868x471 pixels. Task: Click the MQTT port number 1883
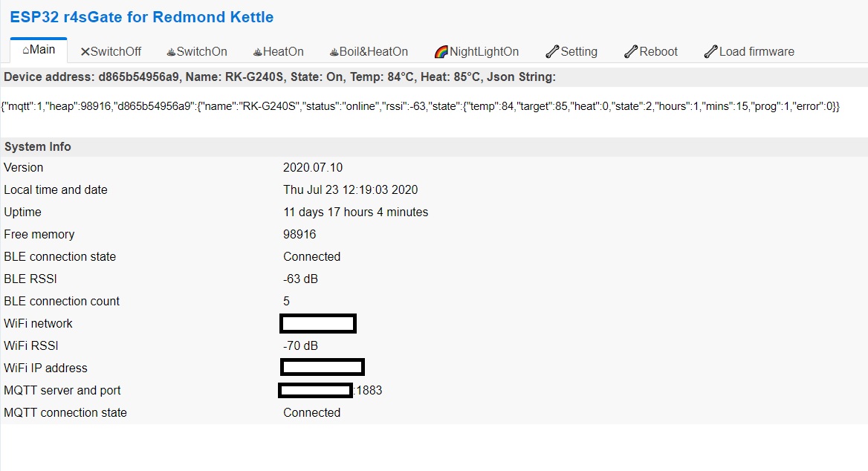click(x=369, y=391)
